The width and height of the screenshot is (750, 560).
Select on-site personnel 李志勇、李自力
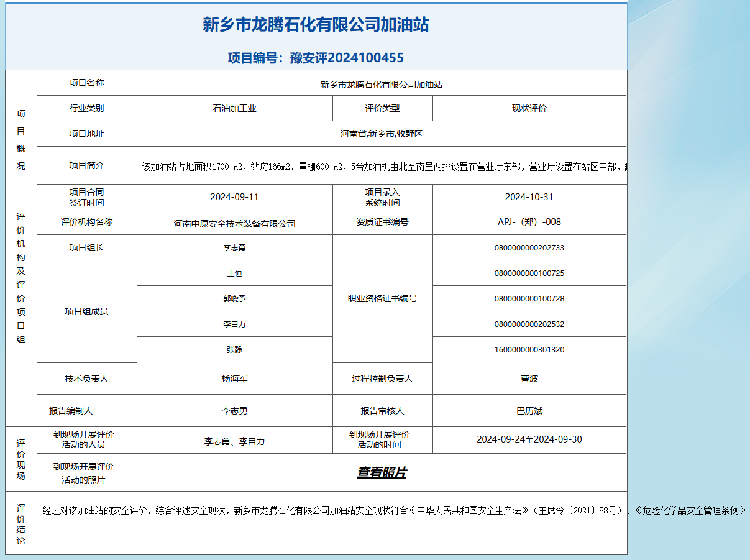(234, 441)
